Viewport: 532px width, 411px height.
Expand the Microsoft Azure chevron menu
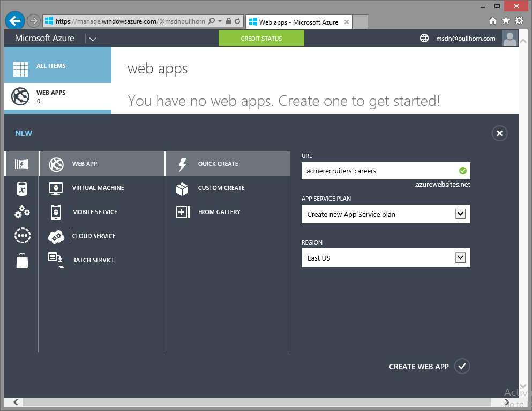pos(92,39)
